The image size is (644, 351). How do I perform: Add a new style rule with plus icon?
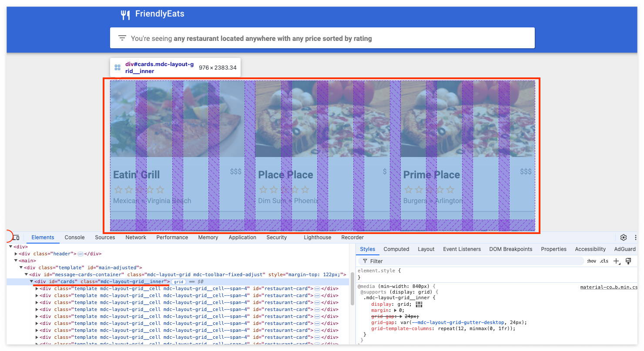point(616,261)
